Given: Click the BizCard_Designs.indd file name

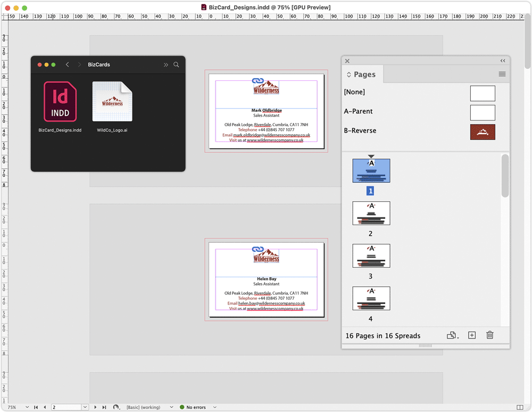Looking at the screenshot, I should click(60, 130).
